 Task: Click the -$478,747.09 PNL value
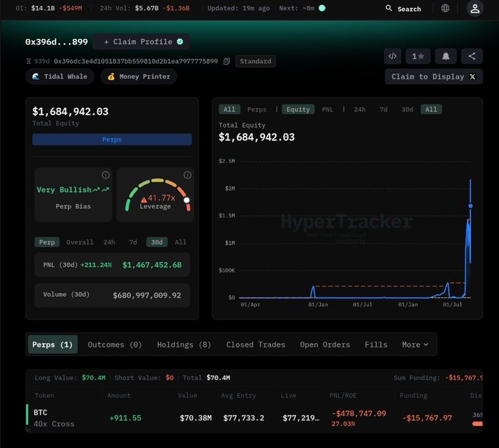(x=359, y=413)
